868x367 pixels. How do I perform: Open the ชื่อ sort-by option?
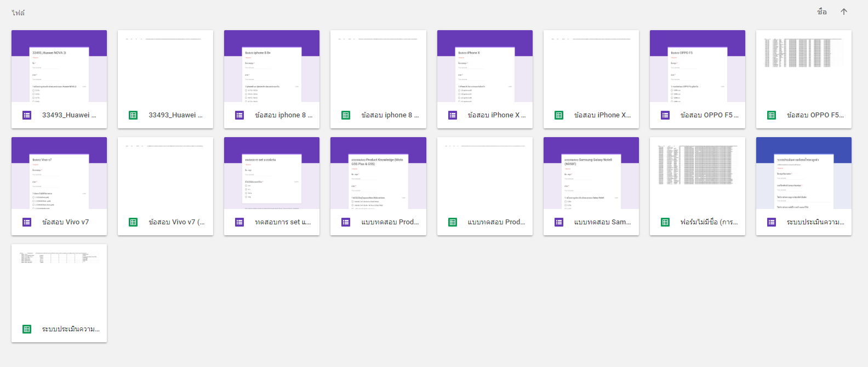point(822,12)
